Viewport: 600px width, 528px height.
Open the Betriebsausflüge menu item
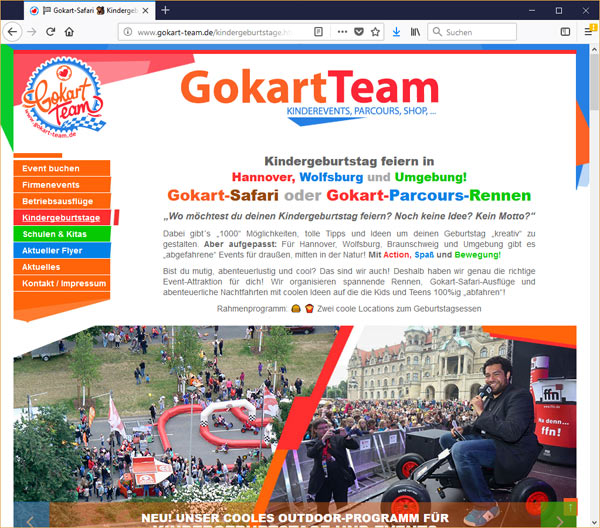tap(62, 201)
